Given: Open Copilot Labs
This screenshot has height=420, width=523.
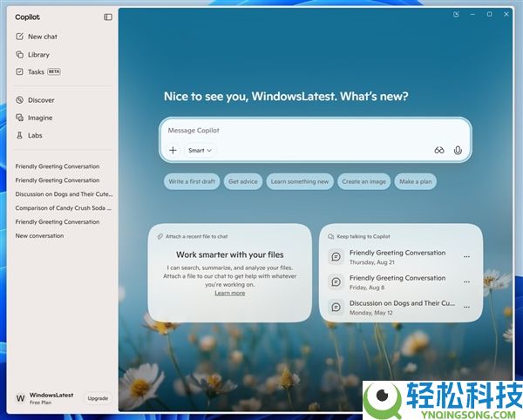Looking at the screenshot, I should tap(29, 135).
